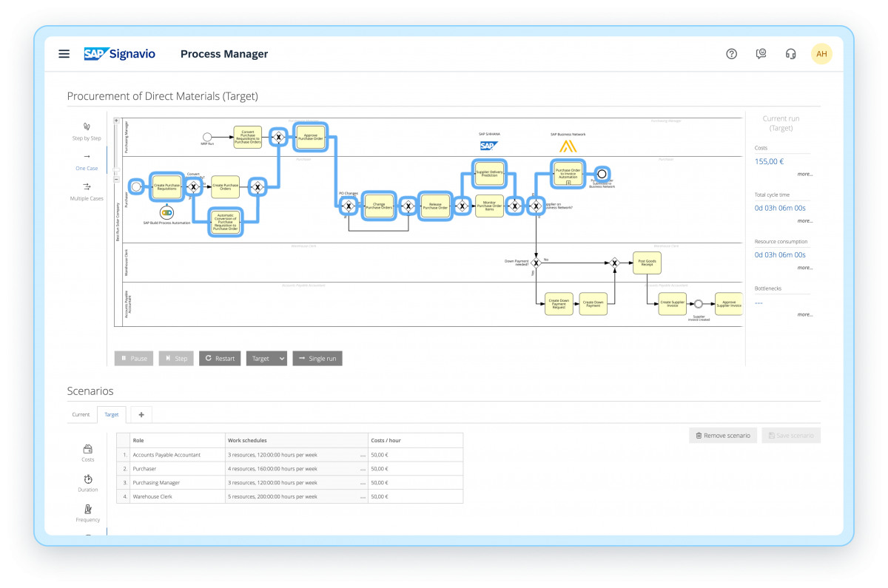Expand work schedules options for Purchaser row
The height and width of the screenshot is (588, 888).
tap(363, 468)
